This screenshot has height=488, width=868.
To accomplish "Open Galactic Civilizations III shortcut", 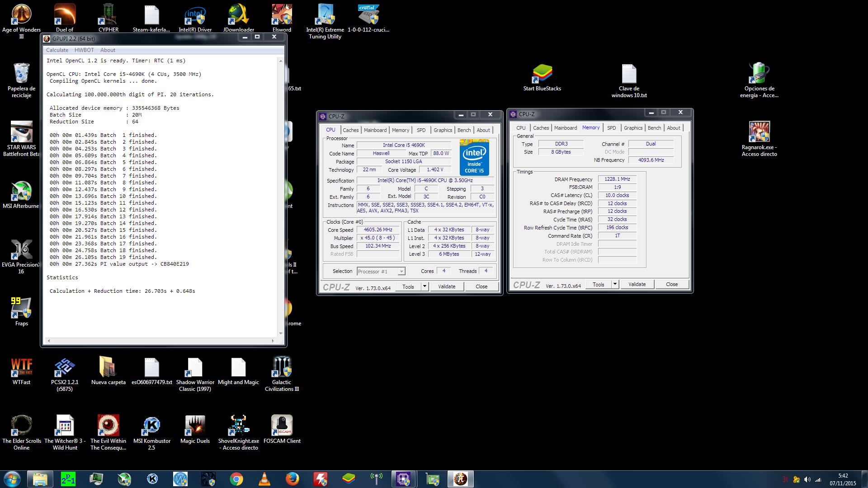I will [x=282, y=374].
